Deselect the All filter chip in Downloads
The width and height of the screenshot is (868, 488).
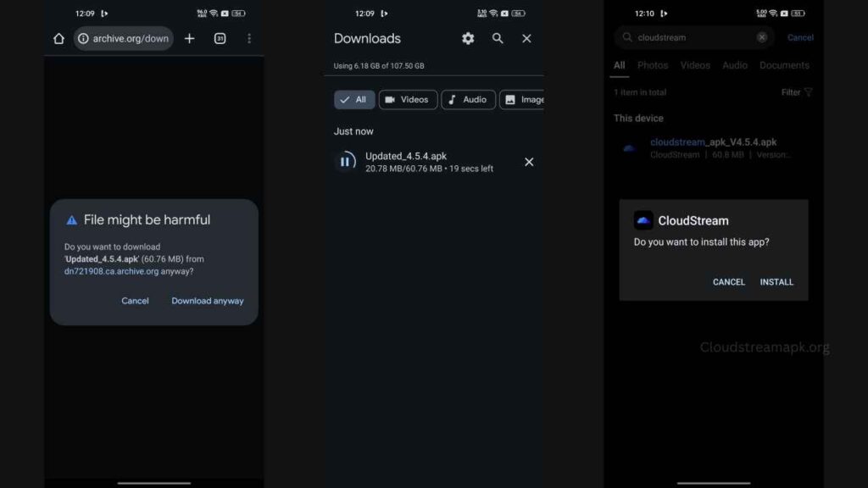[x=353, y=99]
